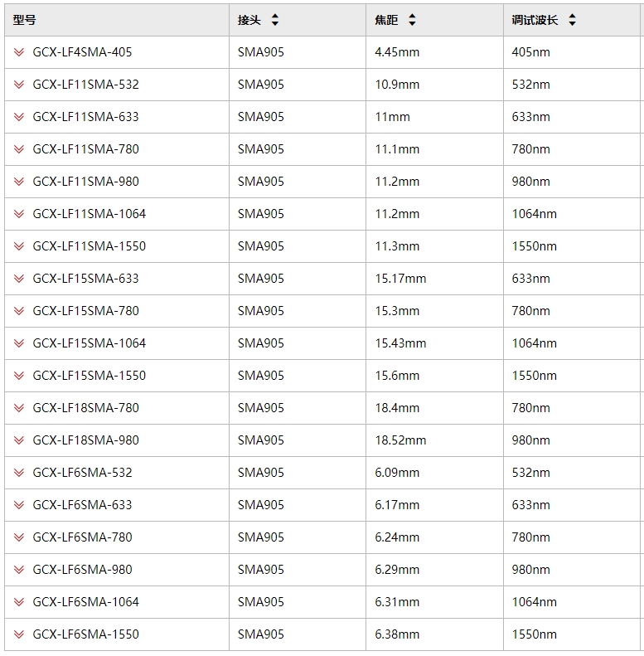The image size is (644, 656).
Task: Click the 焦距 header label
Action: pyautogui.click(x=386, y=20)
